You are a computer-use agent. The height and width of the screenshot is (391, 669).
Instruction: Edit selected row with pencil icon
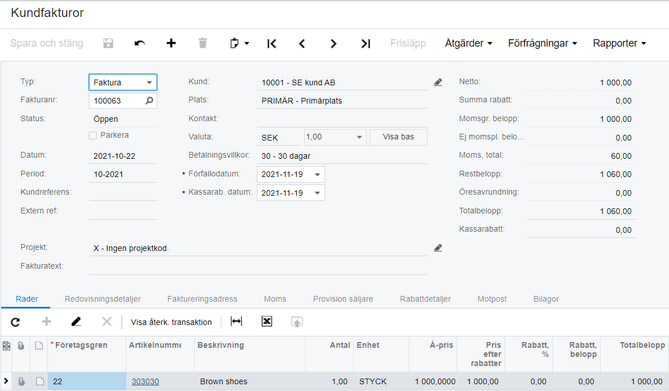(76, 321)
